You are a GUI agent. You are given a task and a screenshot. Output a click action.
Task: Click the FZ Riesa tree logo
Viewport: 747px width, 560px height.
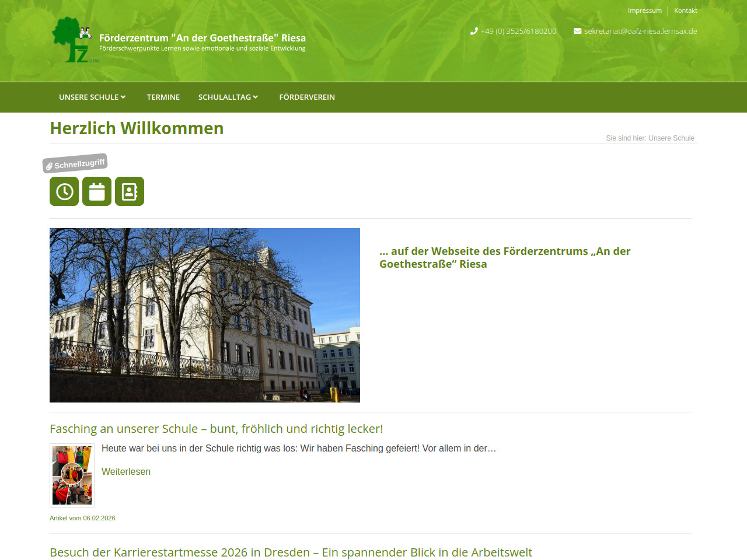tap(72, 40)
